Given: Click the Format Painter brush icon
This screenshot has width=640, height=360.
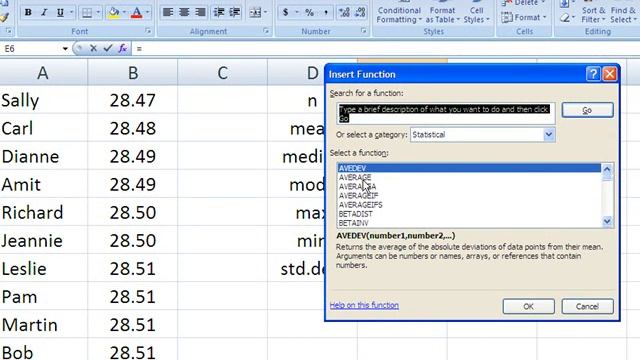Looking at the screenshot, I should point(4,17).
